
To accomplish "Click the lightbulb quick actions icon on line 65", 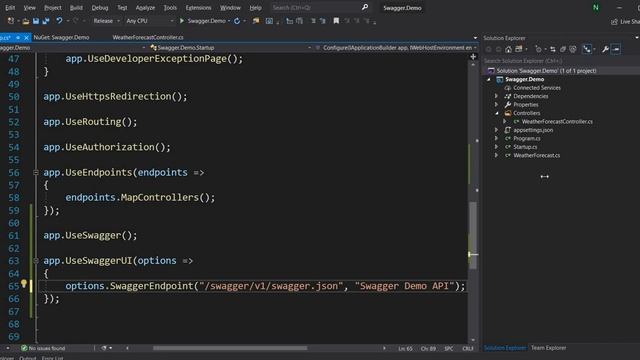I will [x=24, y=283].
